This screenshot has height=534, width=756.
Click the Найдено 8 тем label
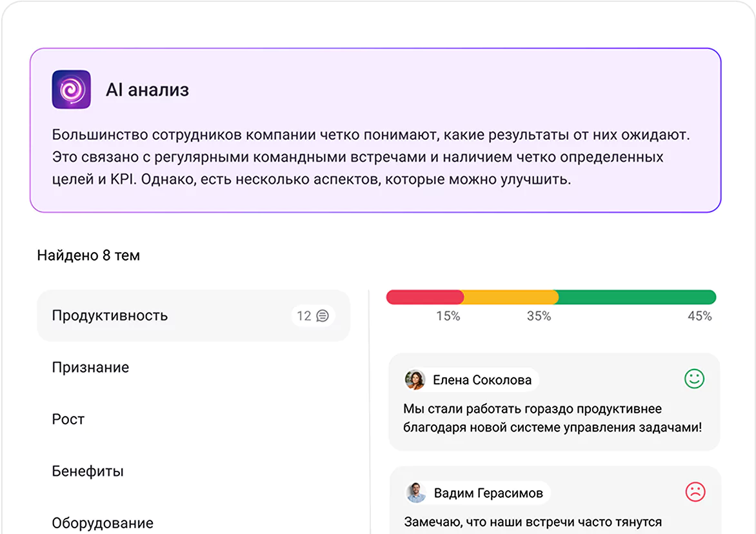(89, 255)
